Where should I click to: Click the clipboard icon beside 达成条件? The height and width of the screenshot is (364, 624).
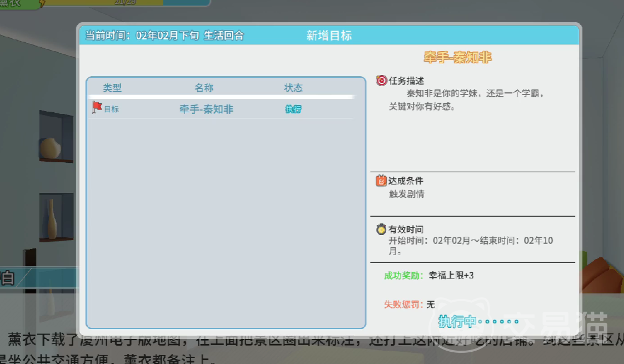[x=381, y=181]
